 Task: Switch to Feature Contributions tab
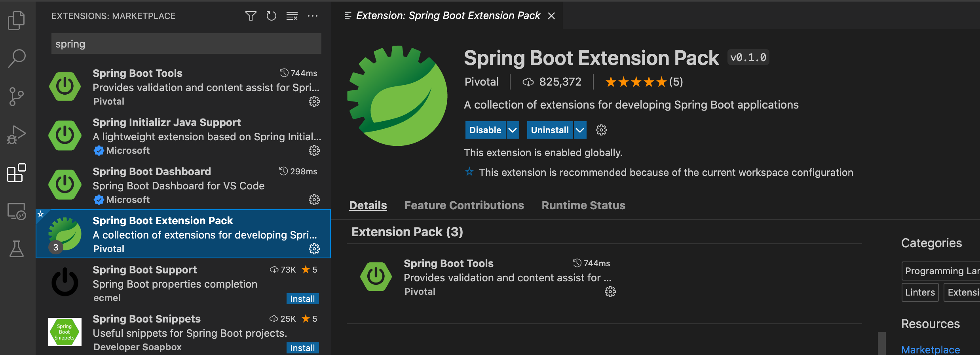tap(464, 205)
